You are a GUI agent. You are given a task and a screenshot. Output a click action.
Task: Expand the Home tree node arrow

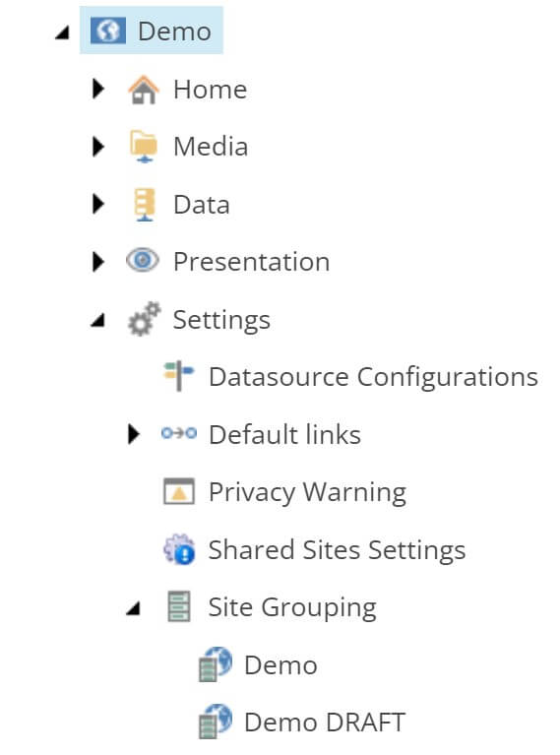click(x=98, y=89)
